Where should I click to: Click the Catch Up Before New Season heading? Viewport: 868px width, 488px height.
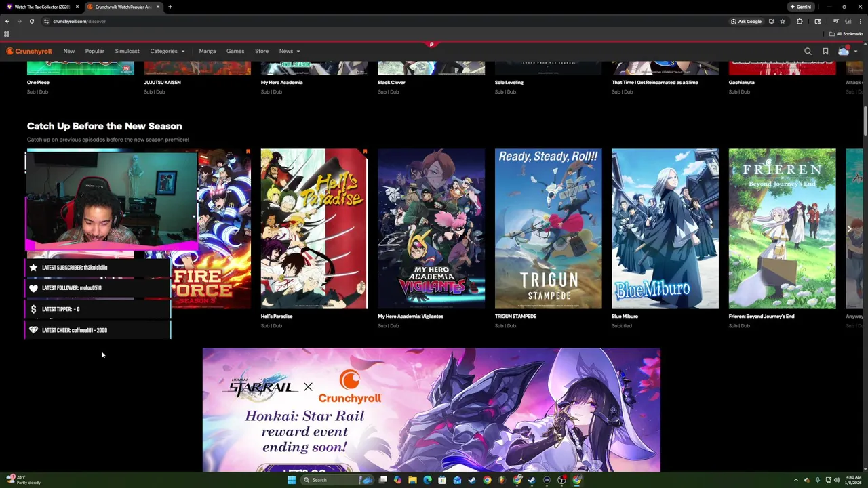coord(104,126)
